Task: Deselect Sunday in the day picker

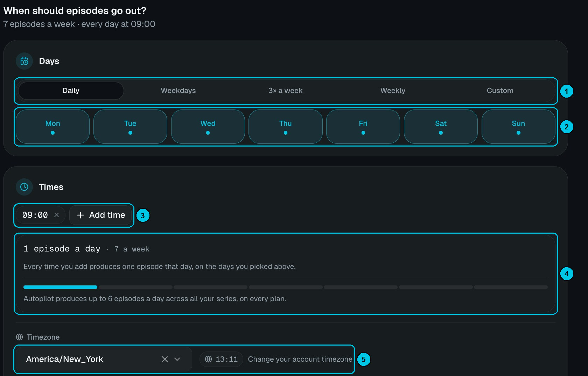Action: tap(518, 127)
